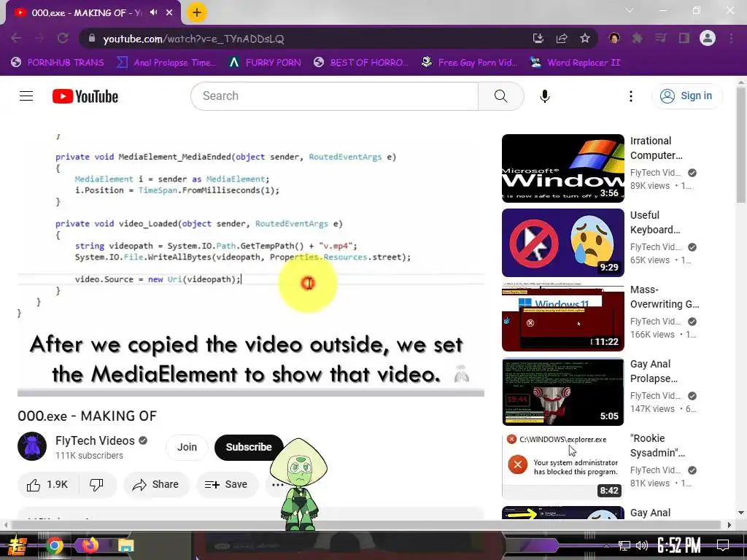
Task: Subscribe to FlyTech Videos
Action: click(249, 447)
